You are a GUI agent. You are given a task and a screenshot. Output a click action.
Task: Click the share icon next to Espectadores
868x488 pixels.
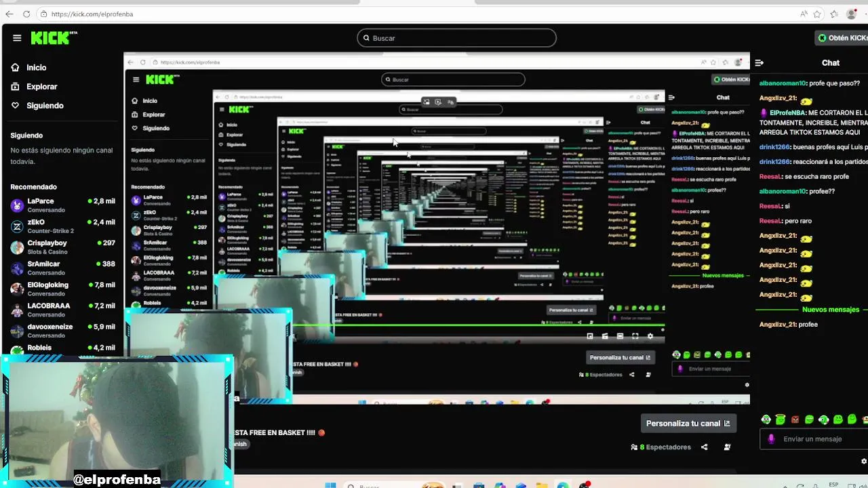click(x=704, y=447)
